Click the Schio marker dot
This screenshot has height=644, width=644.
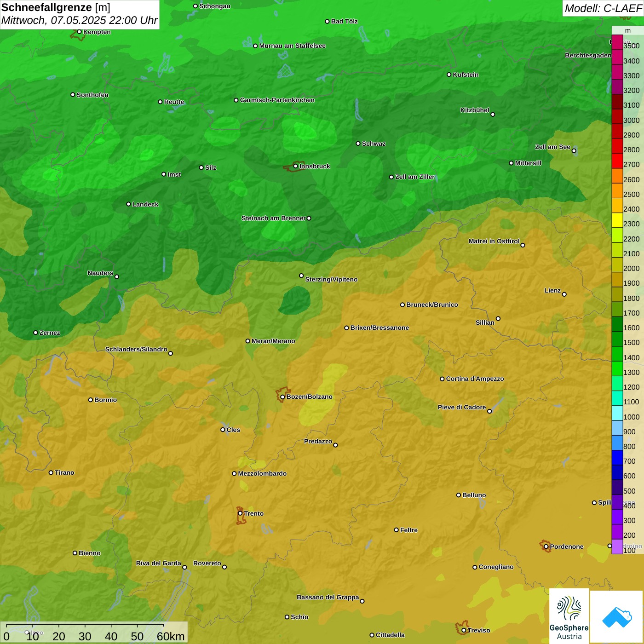(x=287, y=617)
